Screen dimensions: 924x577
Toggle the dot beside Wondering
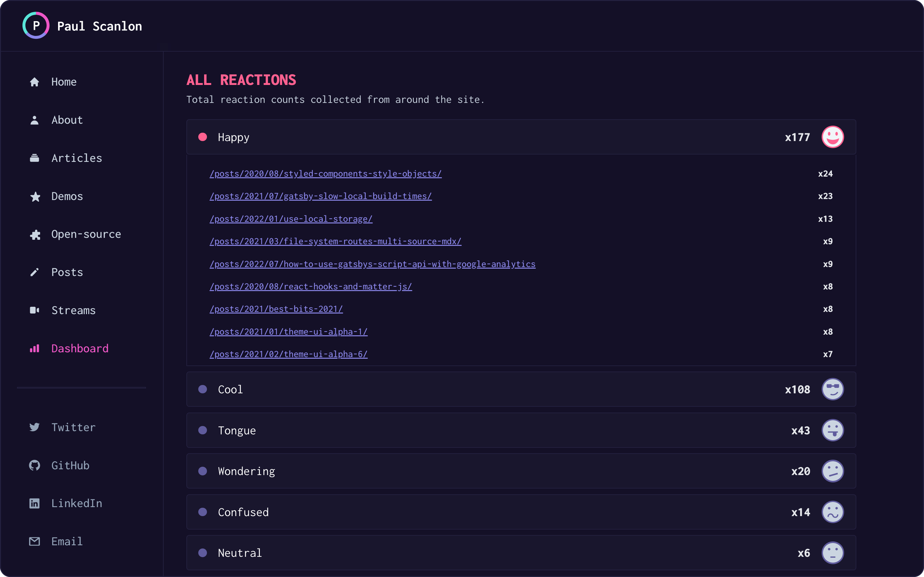point(203,471)
